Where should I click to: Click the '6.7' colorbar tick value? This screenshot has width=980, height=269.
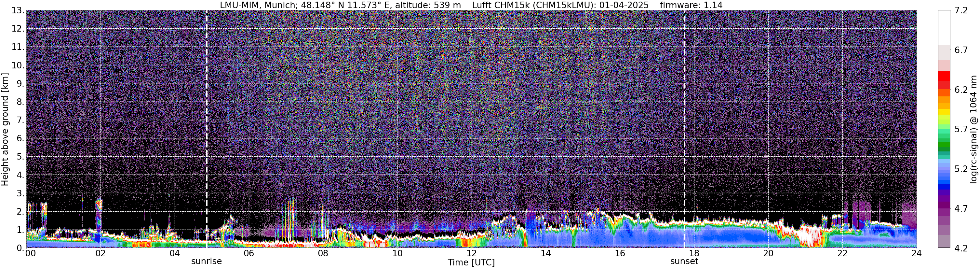tap(961, 50)
